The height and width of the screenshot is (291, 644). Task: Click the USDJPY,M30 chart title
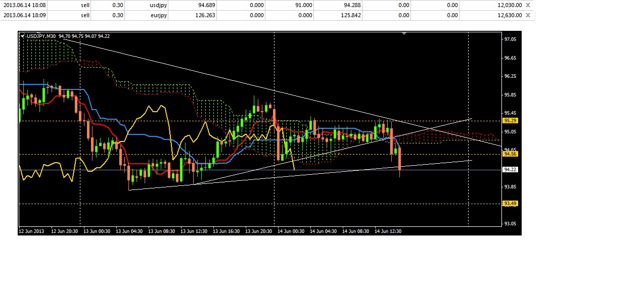pyautogui.click(x=41, y=36)
